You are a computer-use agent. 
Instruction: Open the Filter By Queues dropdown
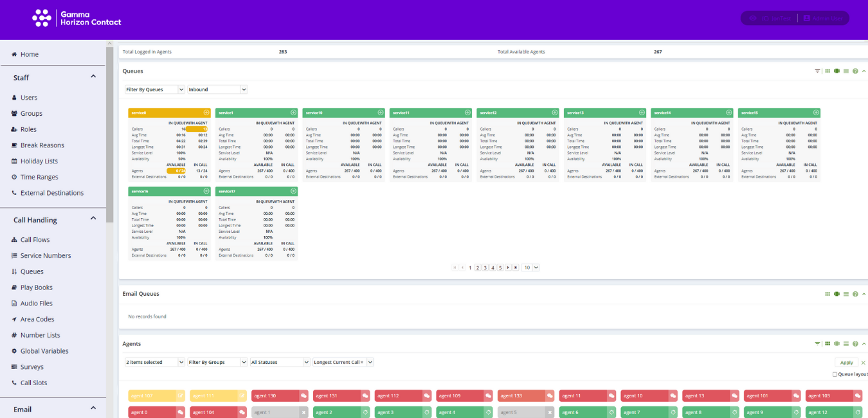coord(154,89)
